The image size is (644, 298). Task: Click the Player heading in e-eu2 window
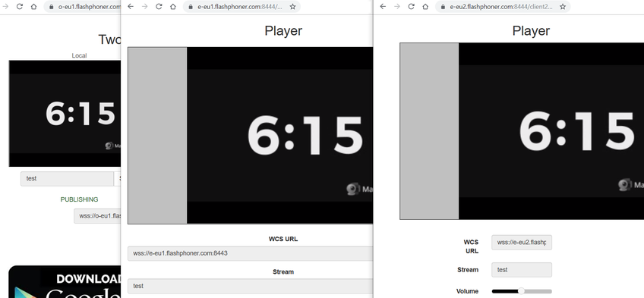pos(531,31)
